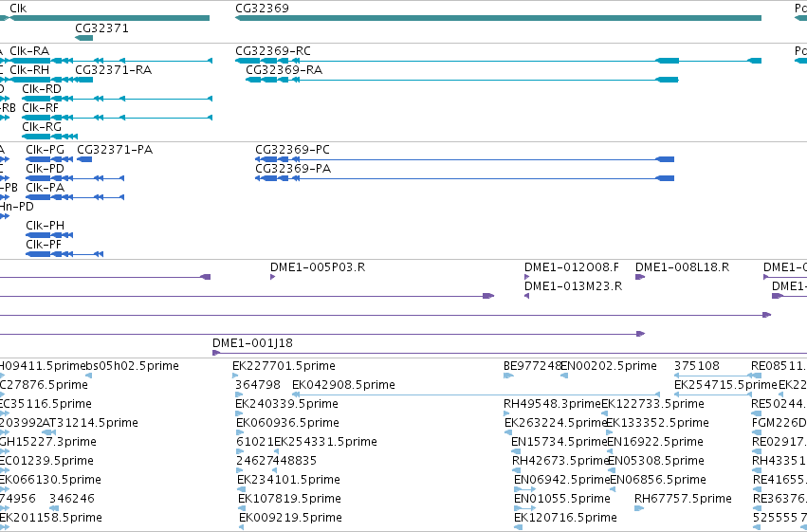
Task: Click EST label EK234101.5prime
Action: [288, 480]
